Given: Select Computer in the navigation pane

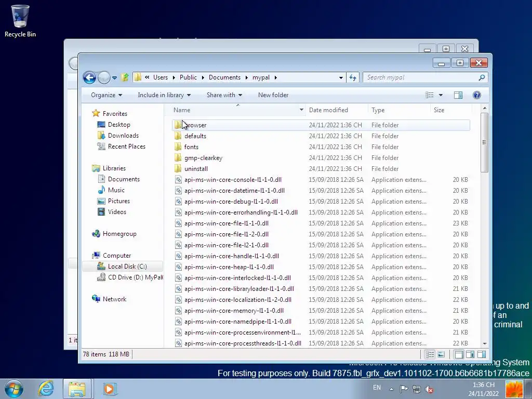Looking at the screenshot, I should tap(117, 256).
